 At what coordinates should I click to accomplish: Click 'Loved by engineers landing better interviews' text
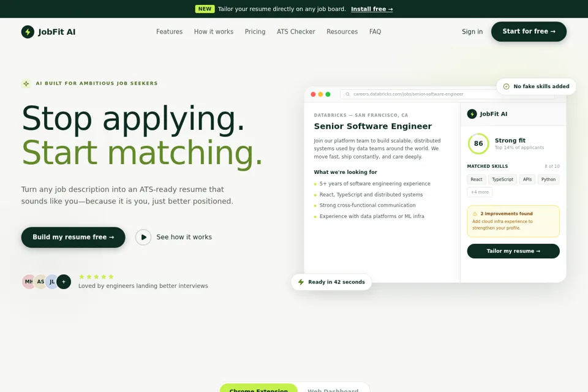[x=143, y=286]
